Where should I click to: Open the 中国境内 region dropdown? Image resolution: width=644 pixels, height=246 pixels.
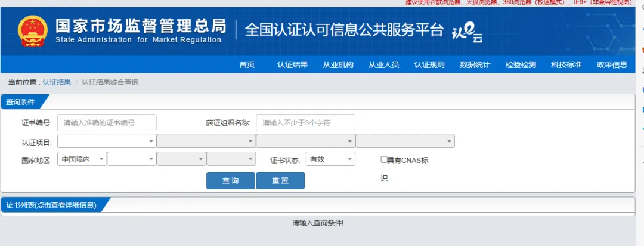(82, 159)
